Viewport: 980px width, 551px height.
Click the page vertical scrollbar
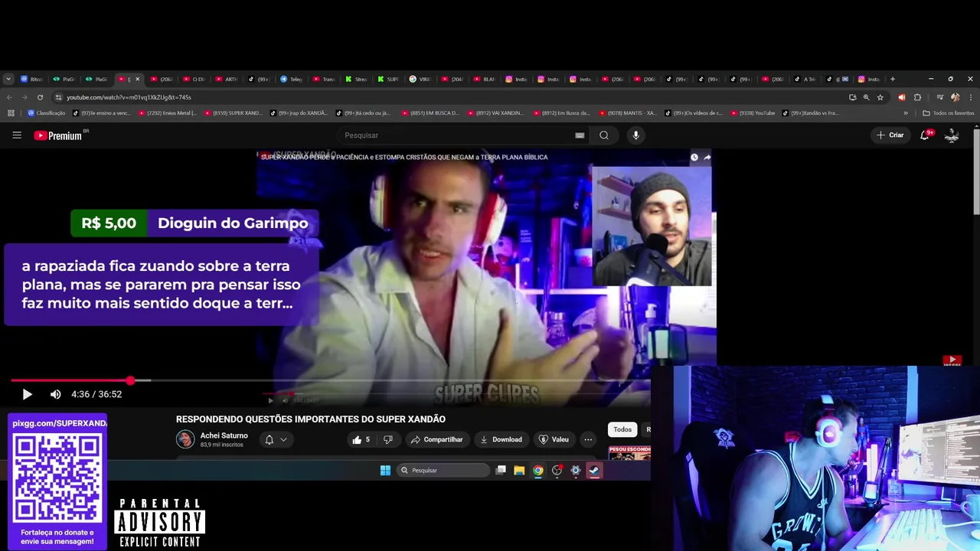(976, 172)
